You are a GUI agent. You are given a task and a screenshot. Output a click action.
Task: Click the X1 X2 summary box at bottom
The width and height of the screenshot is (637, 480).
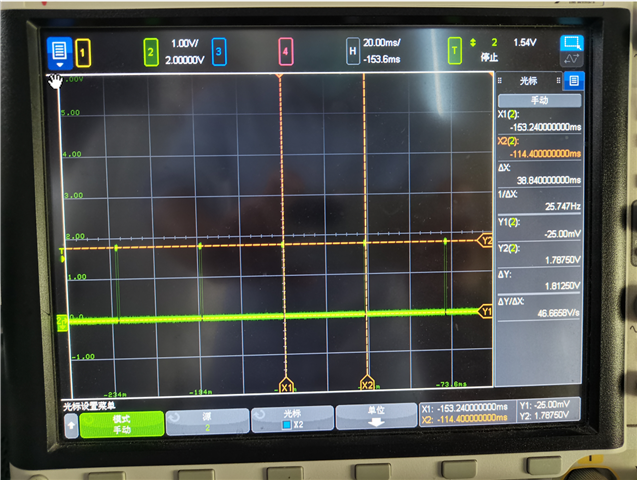point(467,413)
